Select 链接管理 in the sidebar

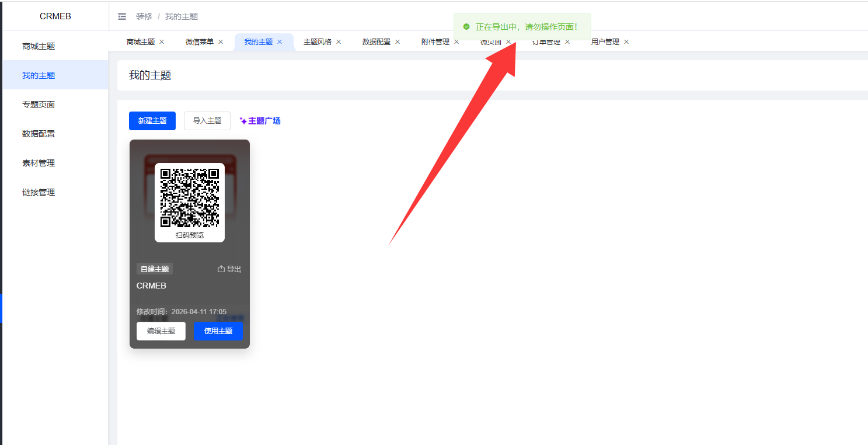coord(39,192)
